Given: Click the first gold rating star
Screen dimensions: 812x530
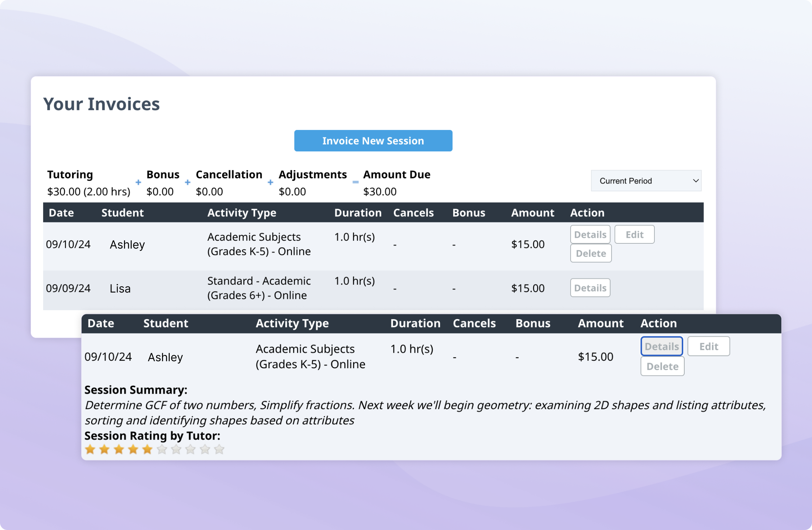Looking at the screenshot, I should click(90, 449).
